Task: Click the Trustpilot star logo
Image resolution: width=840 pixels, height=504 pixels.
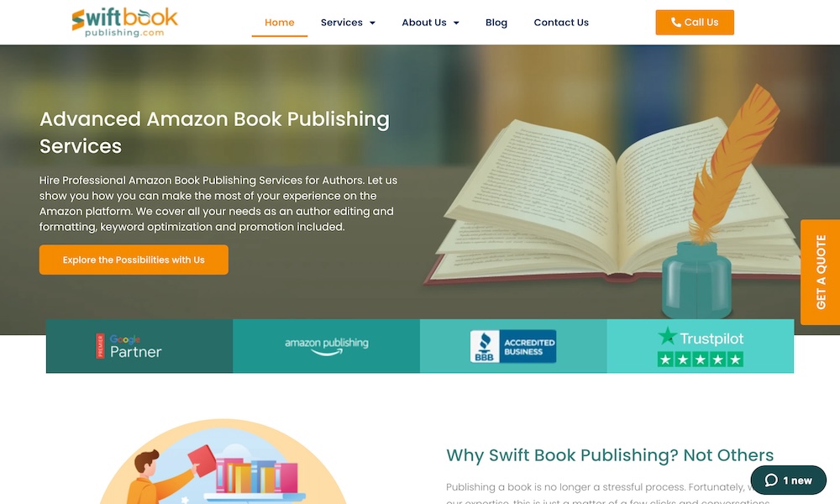Action: (668, 336)
